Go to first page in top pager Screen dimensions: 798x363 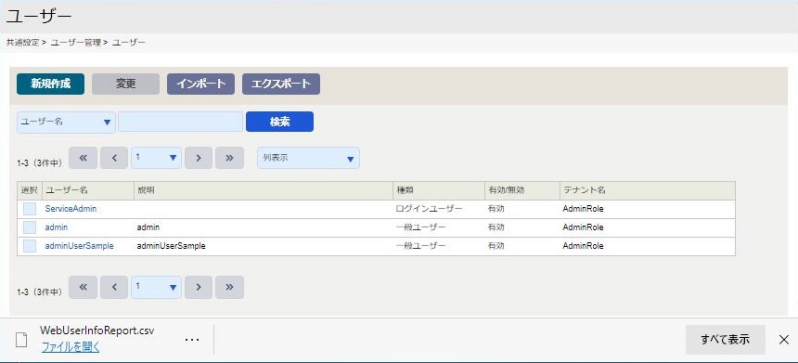click(83, 158)
